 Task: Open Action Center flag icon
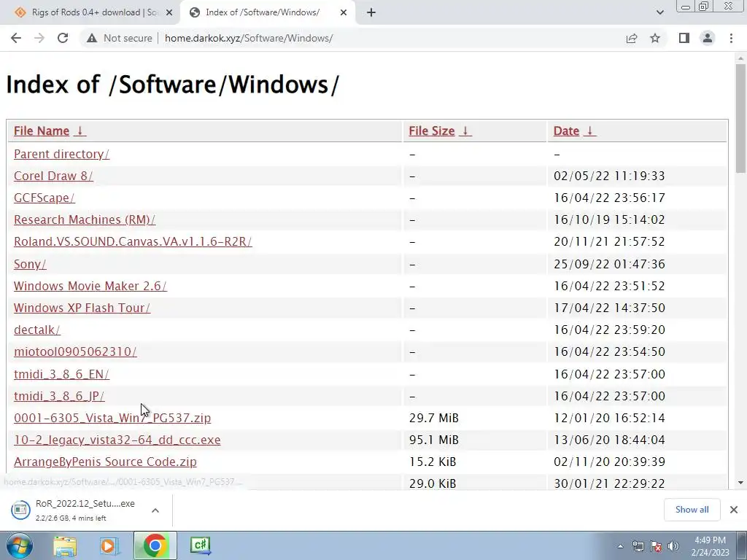pyautogui.click(x=656, y=547)
